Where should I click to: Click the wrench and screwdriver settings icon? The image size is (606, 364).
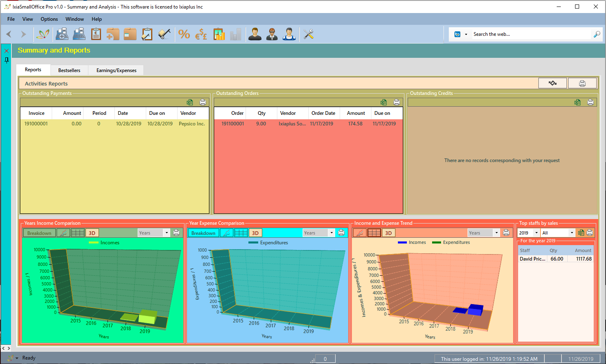(308, 35)
